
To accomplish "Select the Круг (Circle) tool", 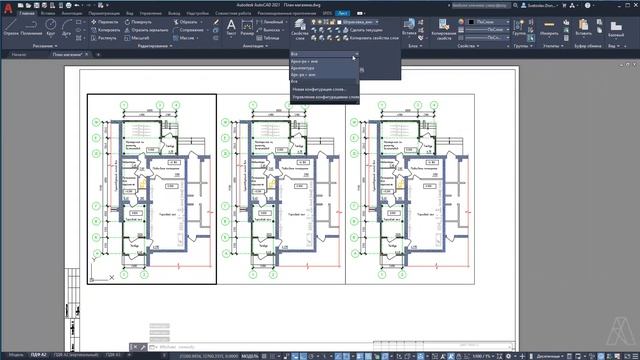I will coord(51,27).
